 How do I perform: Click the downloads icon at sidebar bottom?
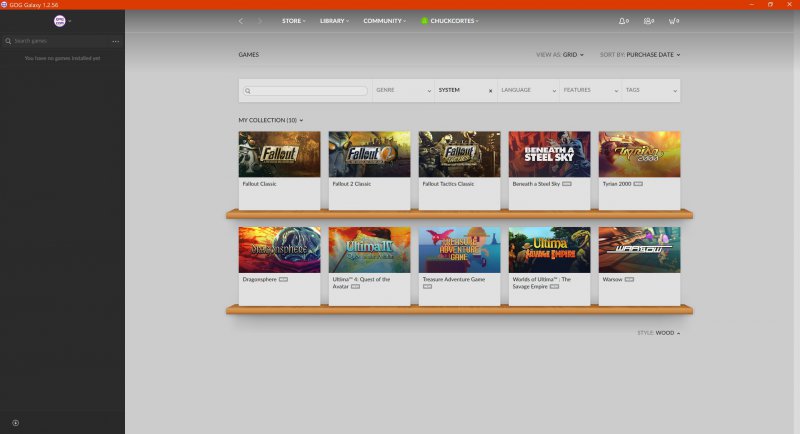click(x=15, y=423)
